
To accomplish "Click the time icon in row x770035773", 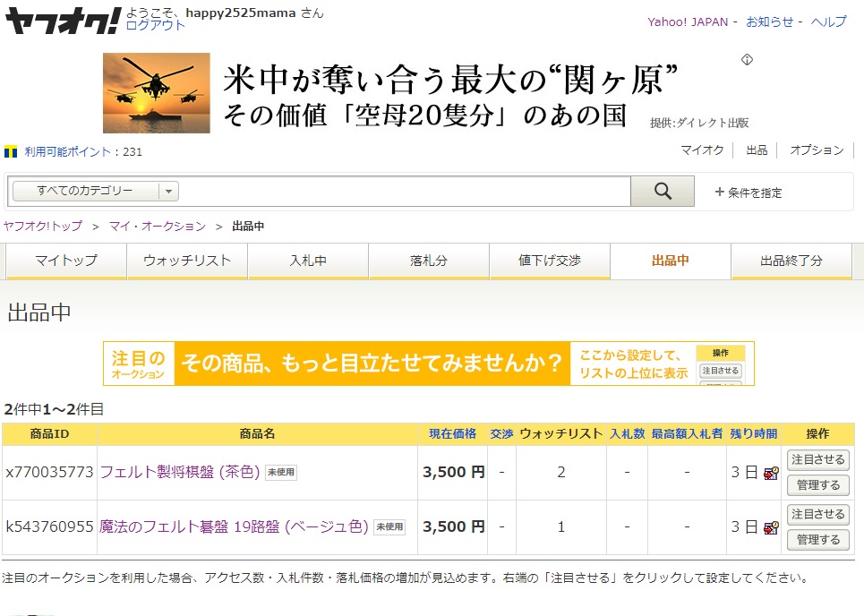I will pyautogui.click(x=771, y=473).
